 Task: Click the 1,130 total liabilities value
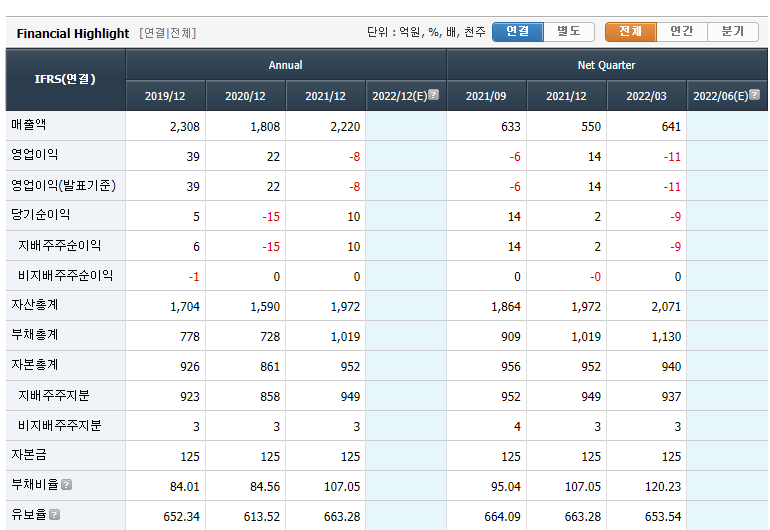click(x=666, y=337)
